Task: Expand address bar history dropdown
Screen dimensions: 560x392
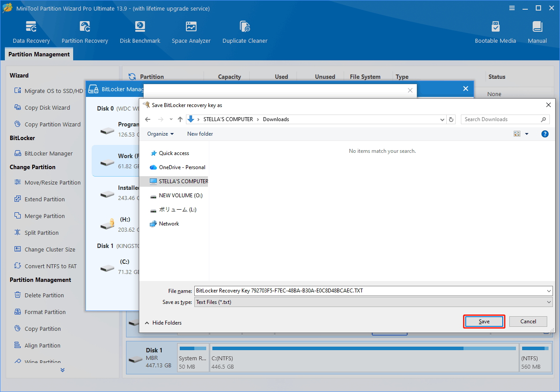Action: [443, 119]
